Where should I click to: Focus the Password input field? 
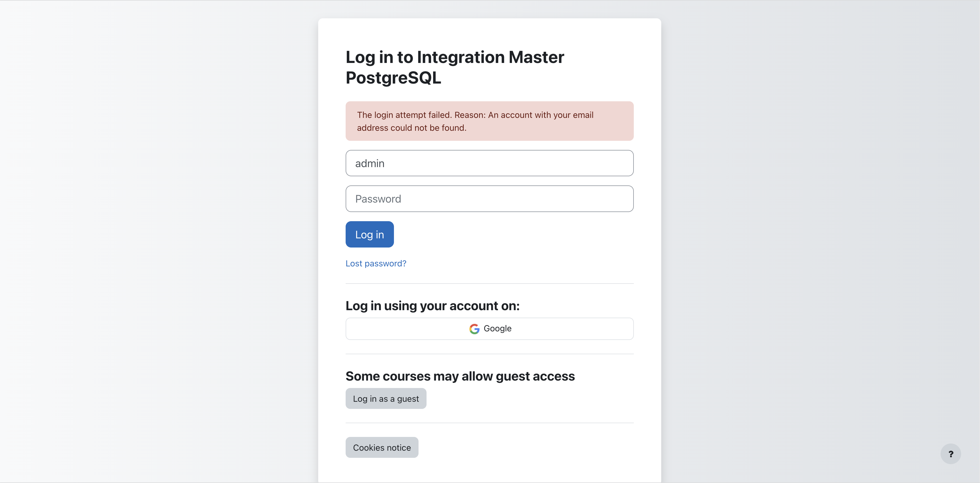click(x=489, y=199)
